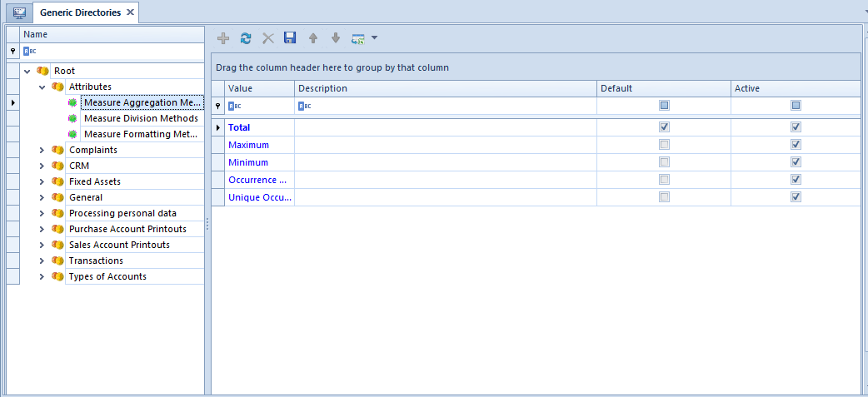This screenshot has height=397, width=868.
Task: Click the Move Up arrow icon
Action: point(312,38)
